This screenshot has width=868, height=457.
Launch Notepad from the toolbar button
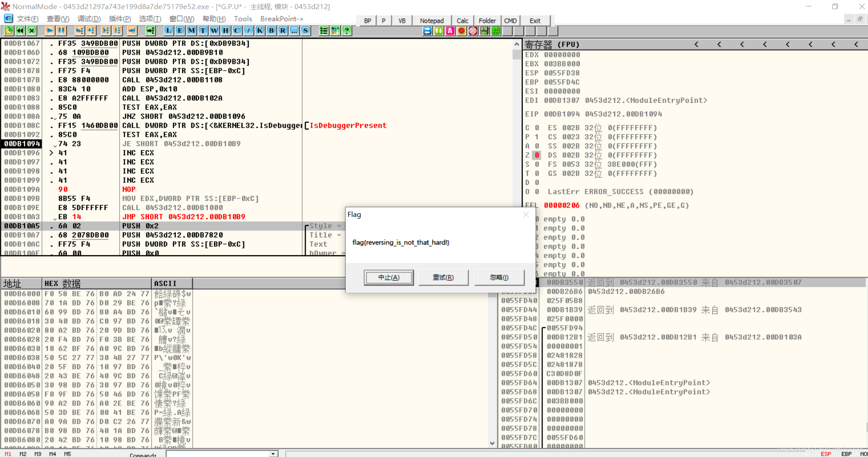point(431,21)
